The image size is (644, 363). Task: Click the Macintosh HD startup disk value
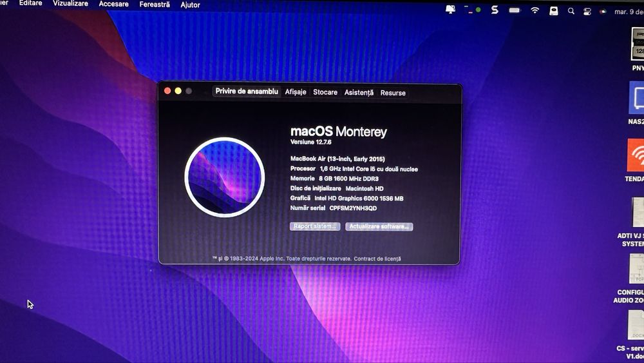(365, 188)
